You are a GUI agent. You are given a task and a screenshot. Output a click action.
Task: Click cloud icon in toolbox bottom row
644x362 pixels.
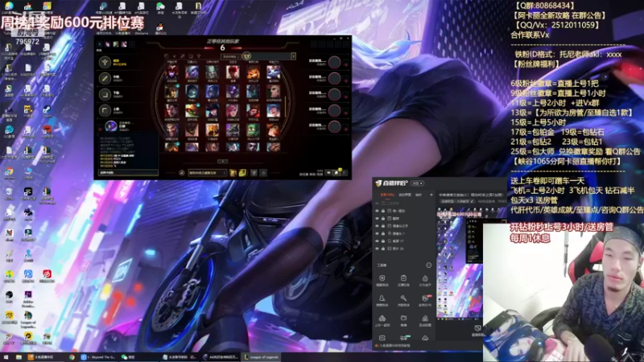[x=425, y=338]
